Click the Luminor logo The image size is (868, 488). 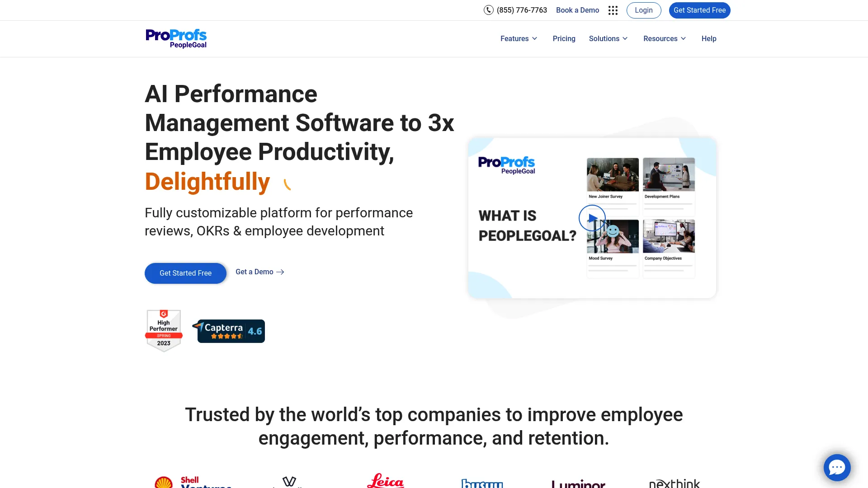578,483
